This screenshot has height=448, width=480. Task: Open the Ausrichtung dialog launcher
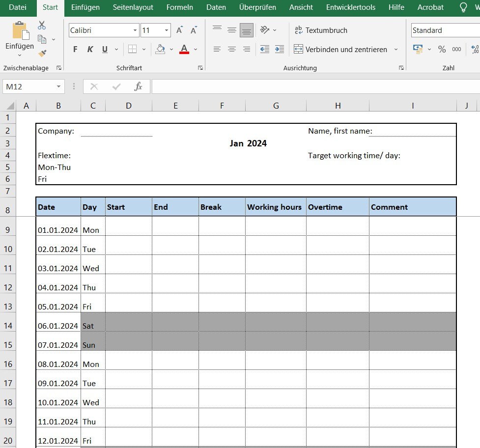pos(402,67)
